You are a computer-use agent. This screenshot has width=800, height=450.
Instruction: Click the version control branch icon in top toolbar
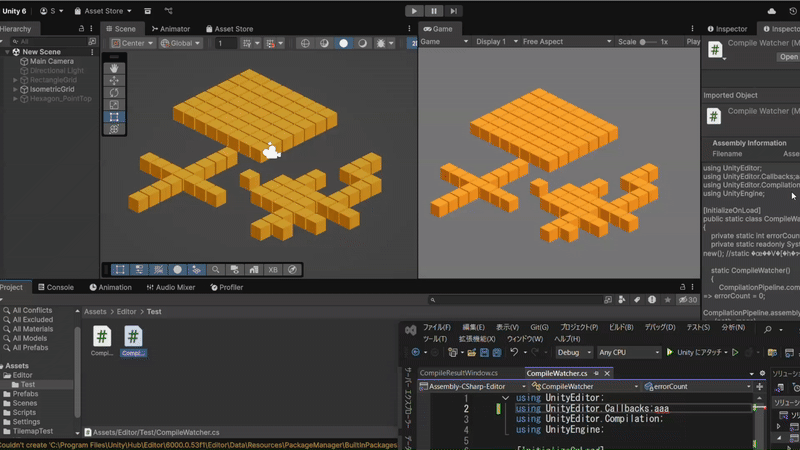168,11
